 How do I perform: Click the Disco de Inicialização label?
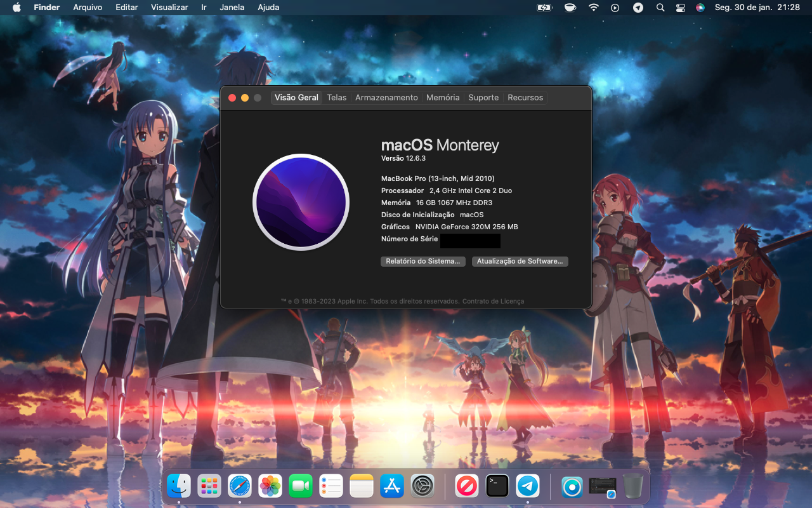[418, 215]
